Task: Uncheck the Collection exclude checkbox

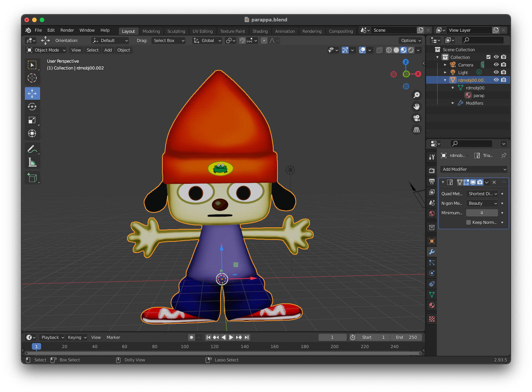Action: [488, 57]
